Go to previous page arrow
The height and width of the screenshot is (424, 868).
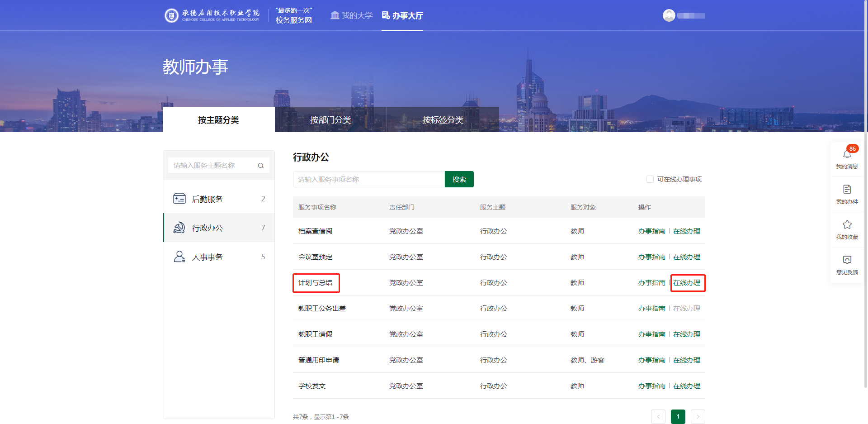tap(658, 416)
